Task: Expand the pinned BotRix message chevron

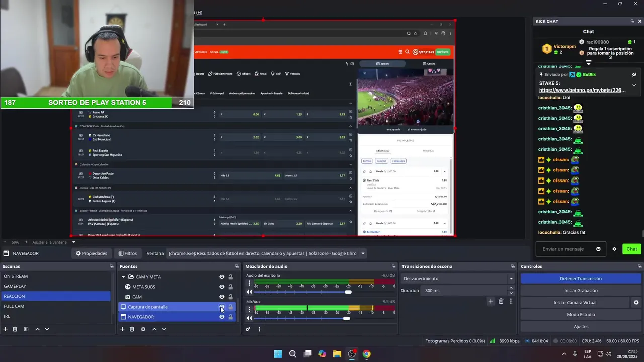Action: click(x=634, y=85)
